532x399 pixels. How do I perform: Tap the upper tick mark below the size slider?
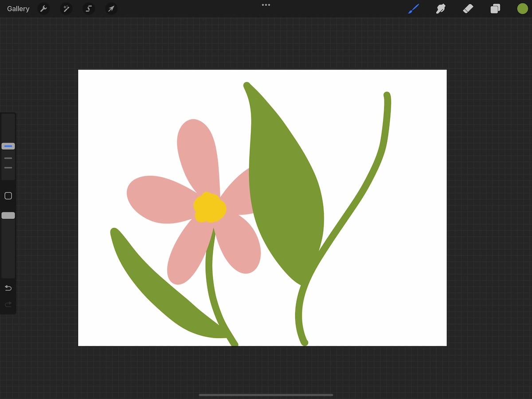[x=8, y=158]
